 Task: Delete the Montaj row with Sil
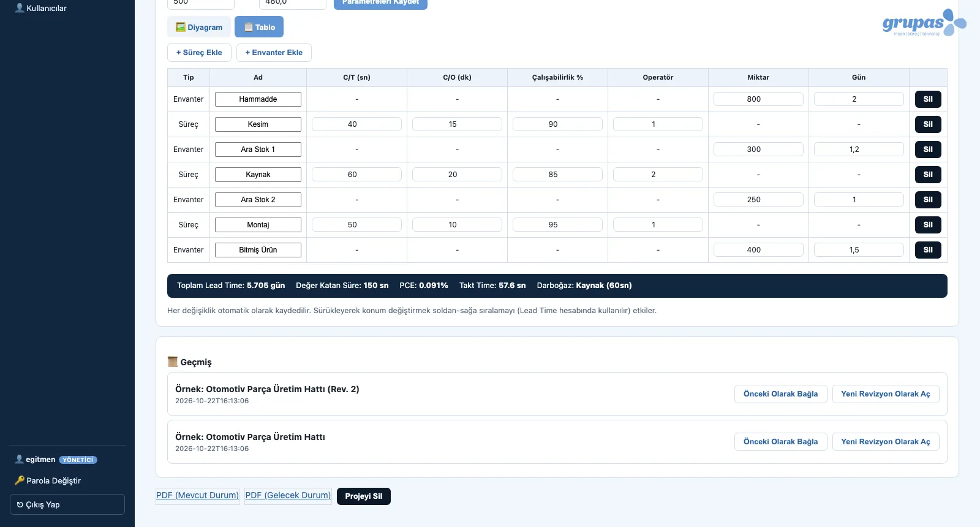[928, 225]
